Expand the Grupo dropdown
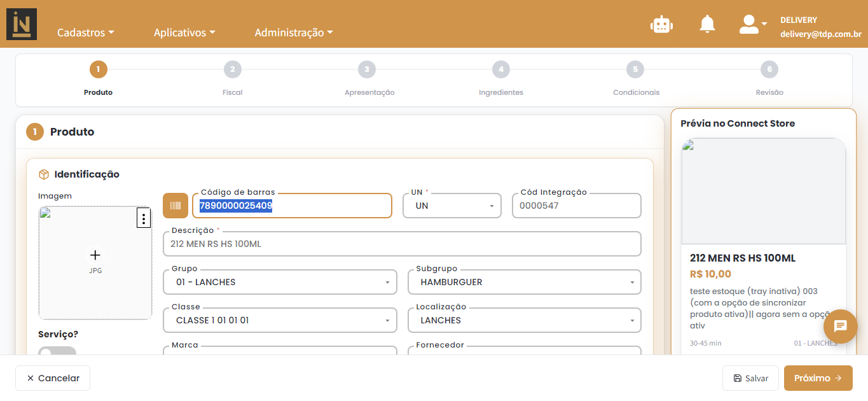Viewport: 868px width, 401px height. coord(280,282)
